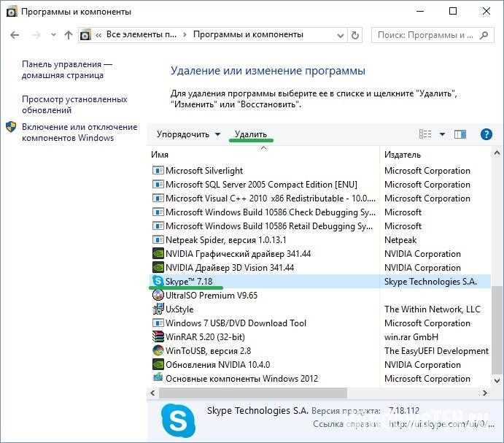Select Microsoft SQL Server 2005 Compact icon
Screen dimensions: 504x443
pos(158,184)
